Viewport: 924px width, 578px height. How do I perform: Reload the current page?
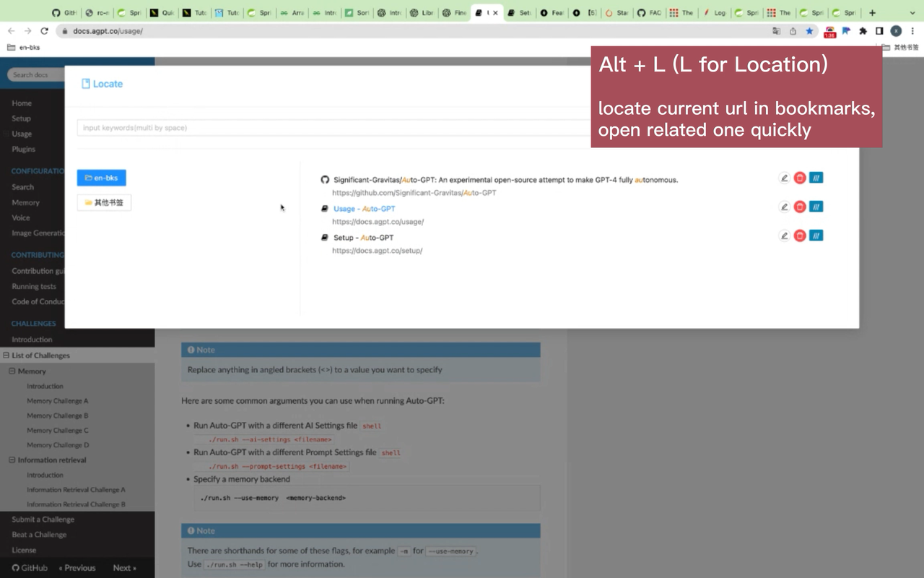point(45,31)
